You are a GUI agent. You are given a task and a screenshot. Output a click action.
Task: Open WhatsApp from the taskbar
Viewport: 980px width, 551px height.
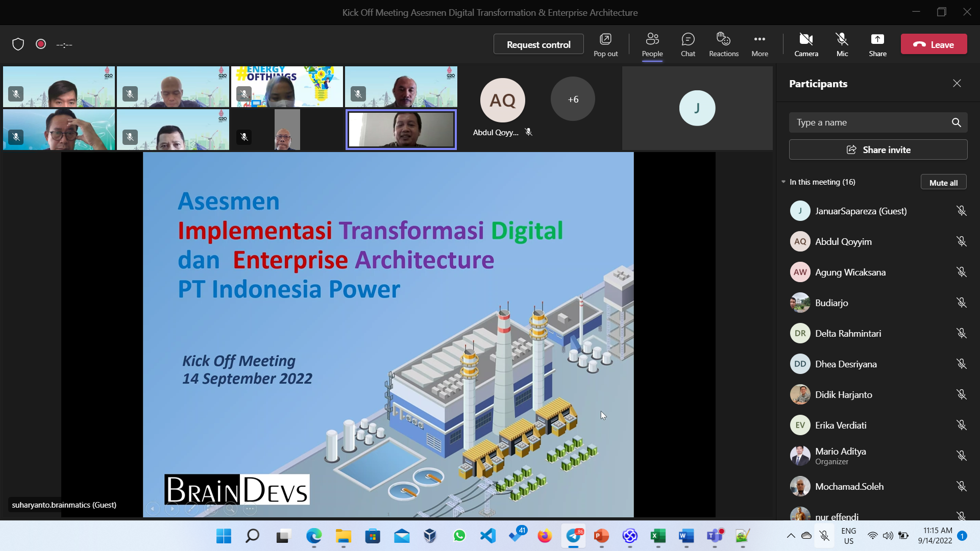[x=459, y=536]
